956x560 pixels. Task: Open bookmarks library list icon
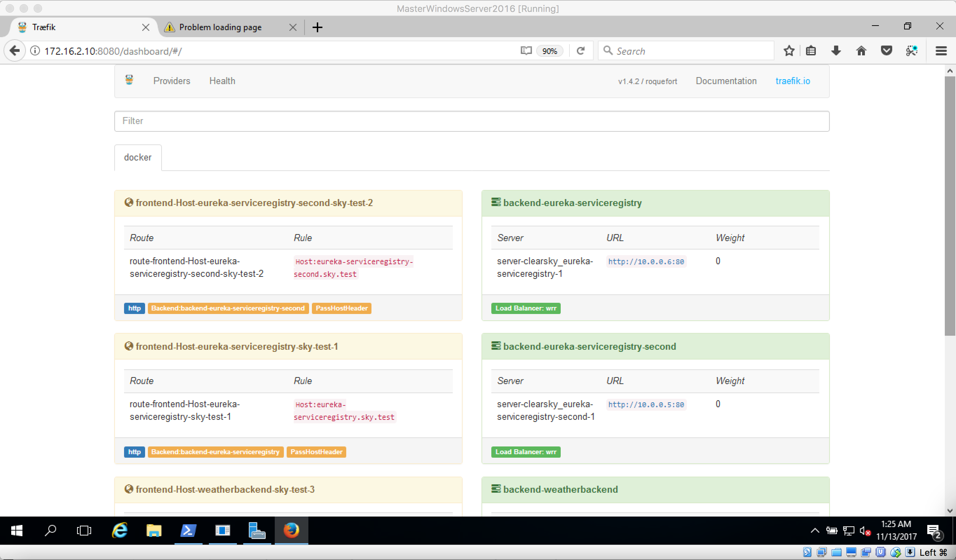(811, 51)
